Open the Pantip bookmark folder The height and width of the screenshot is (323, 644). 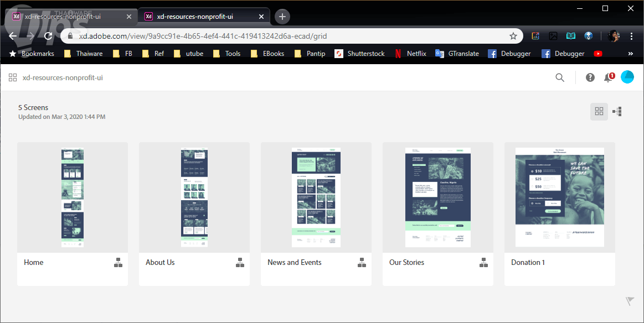[x=310, y=53]
